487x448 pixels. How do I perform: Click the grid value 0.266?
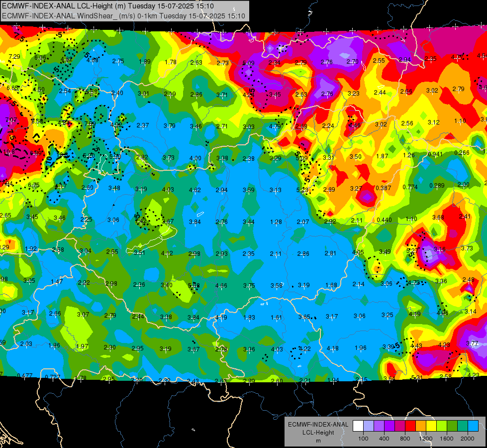[462, 153]
